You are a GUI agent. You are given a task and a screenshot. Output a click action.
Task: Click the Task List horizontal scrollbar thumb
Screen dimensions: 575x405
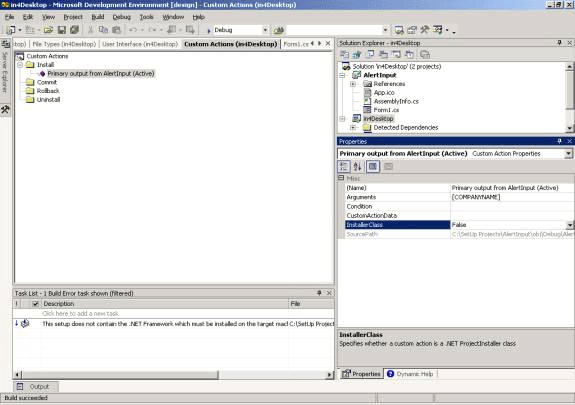[120, 375]
